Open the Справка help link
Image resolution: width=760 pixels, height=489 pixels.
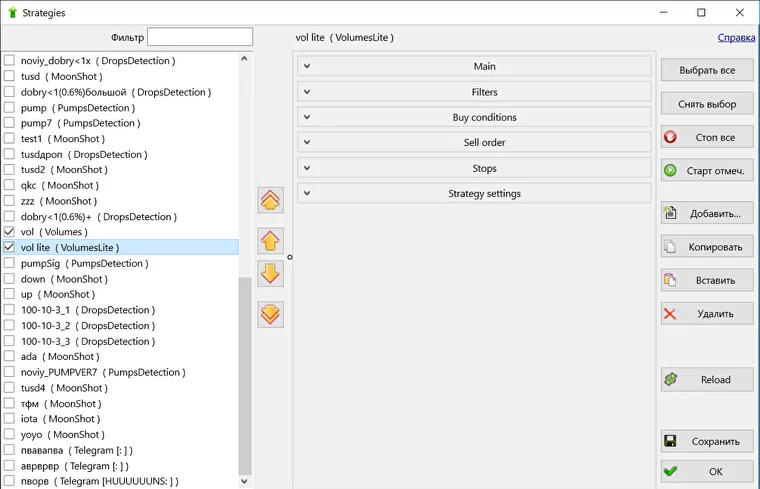[736, 38]
